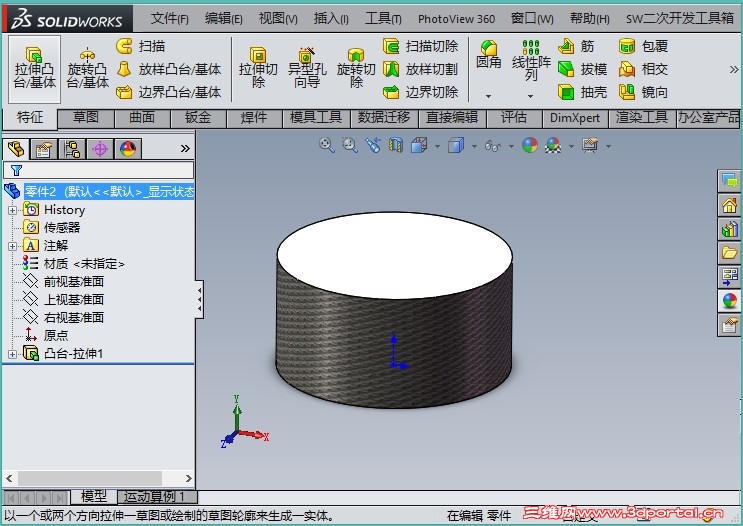Open the PropertyManager tab icon
743x526 pixels.
[44, 149]
